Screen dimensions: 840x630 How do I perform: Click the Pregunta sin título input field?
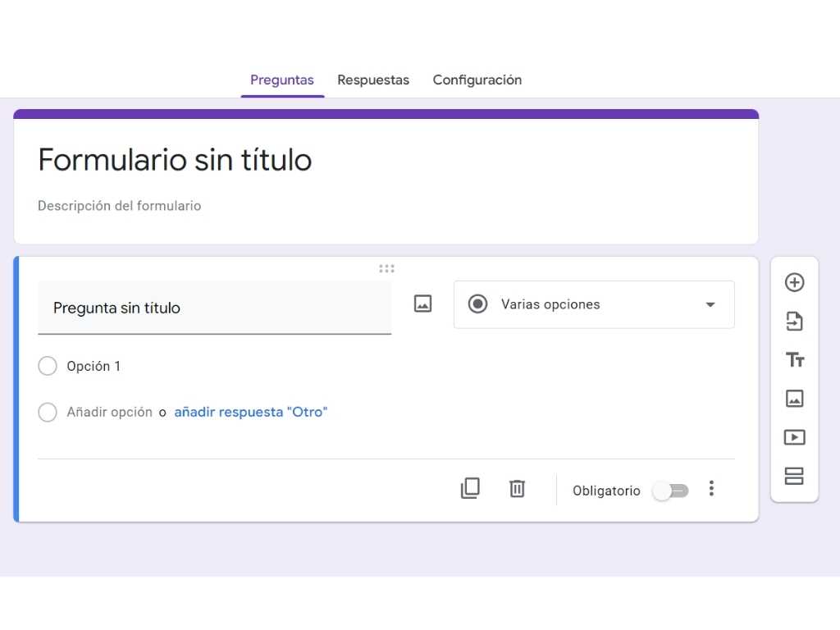[x=164, y=308]
